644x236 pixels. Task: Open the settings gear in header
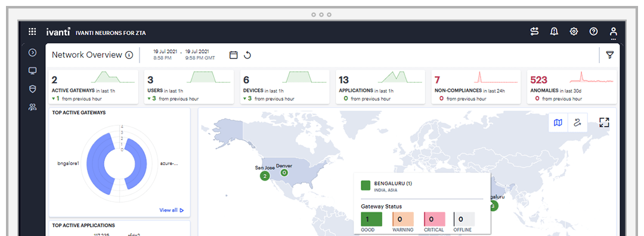[x=574, y=32]
